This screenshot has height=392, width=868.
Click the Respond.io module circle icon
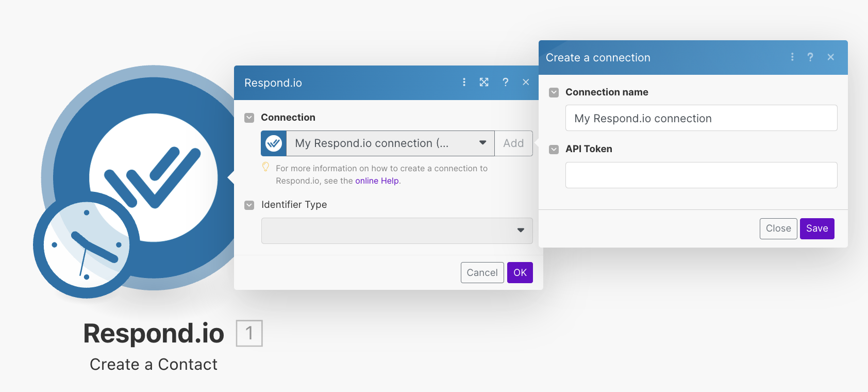(154, 170)
